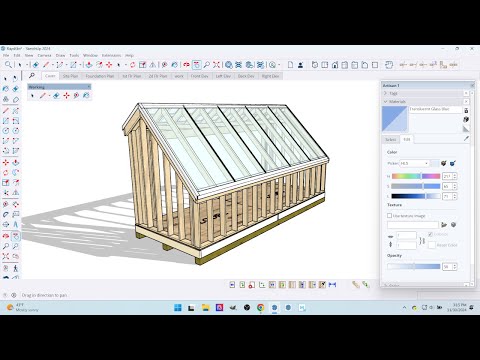
Task: Select the Eraser tool in top toolbar
Action: click(36, 65)
